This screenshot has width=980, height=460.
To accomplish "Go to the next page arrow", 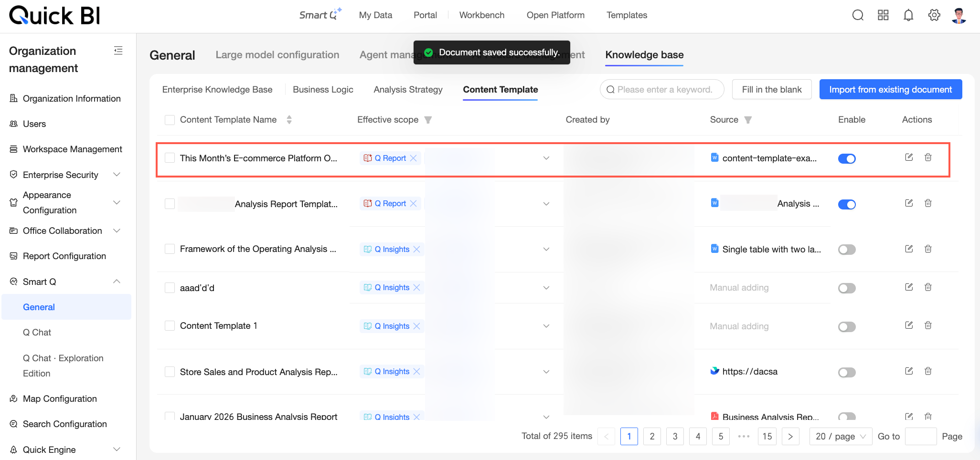I will pyautogui.click(x=790, y=437).
